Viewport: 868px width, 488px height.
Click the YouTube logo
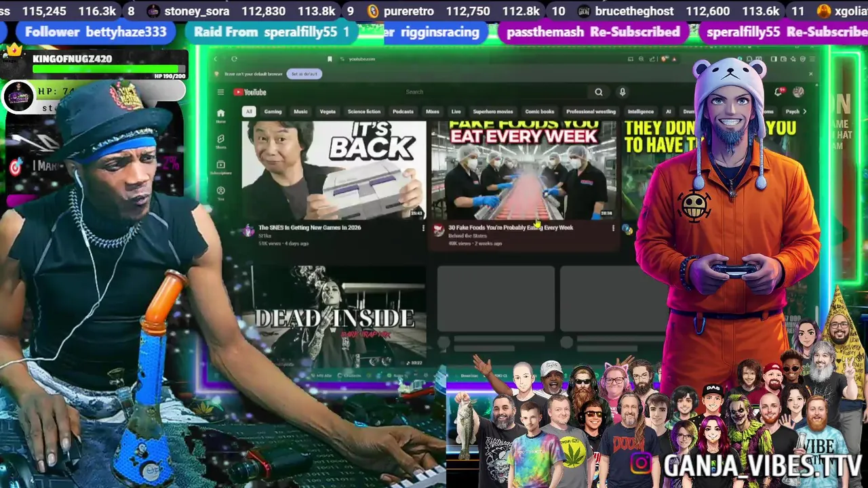(250, 92)
